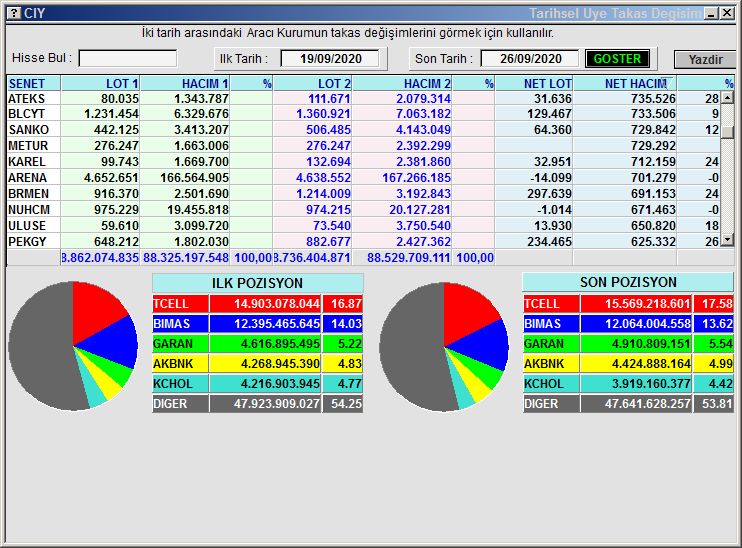Screen dimensions: 742x548
Task: Select the PEKGY row
Action: [x=363, y=242]
